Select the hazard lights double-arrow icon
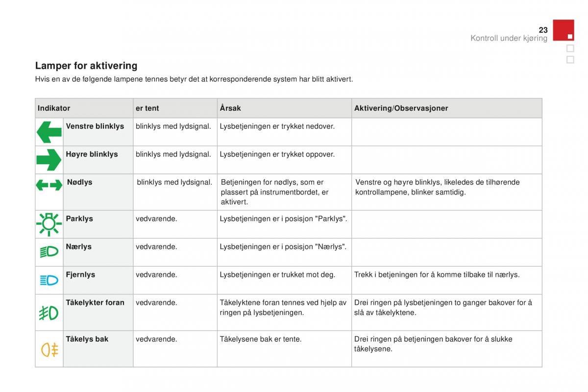The image size is (588, 392). [x=49, y=185]
